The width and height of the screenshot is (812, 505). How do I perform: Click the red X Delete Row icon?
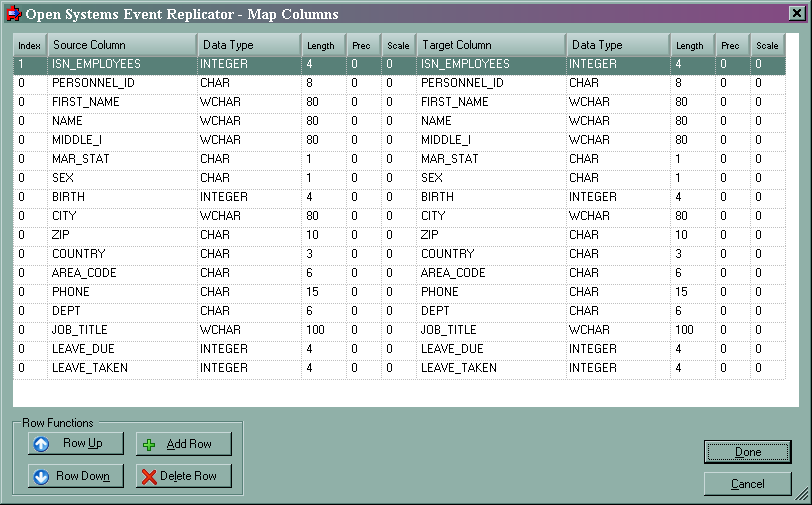(x=149, y=477)
